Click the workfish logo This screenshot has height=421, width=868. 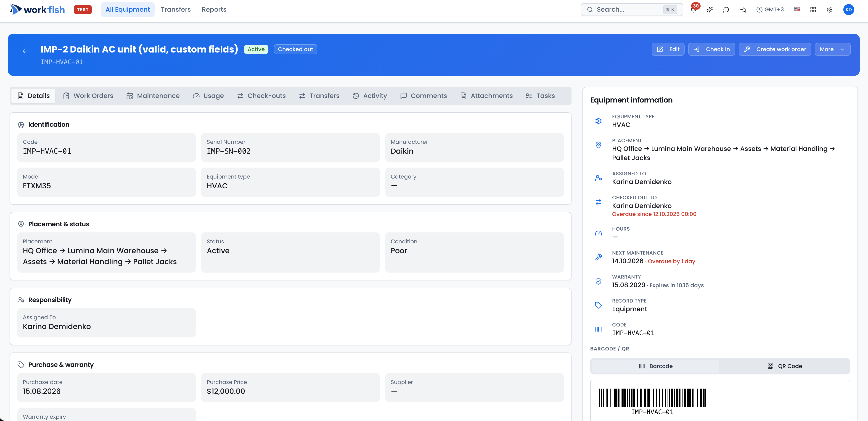click(37, 9)
